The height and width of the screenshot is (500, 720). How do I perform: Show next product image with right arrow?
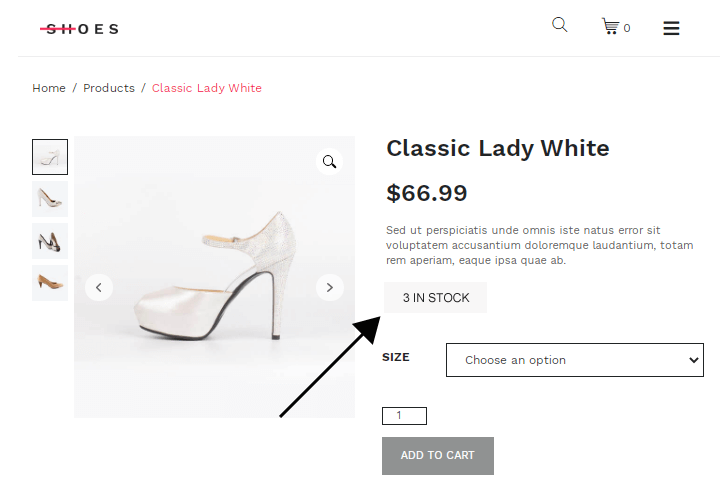point(329,288)
